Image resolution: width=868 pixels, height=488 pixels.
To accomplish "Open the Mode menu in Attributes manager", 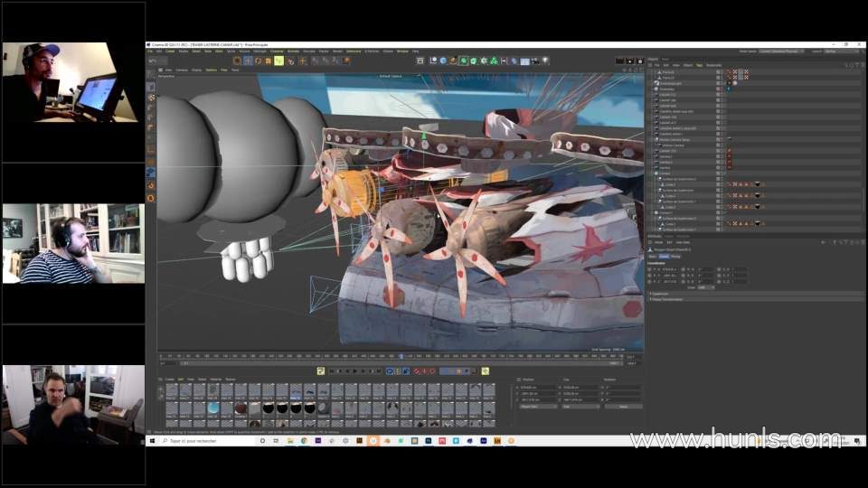I will [x=659, y=242].
